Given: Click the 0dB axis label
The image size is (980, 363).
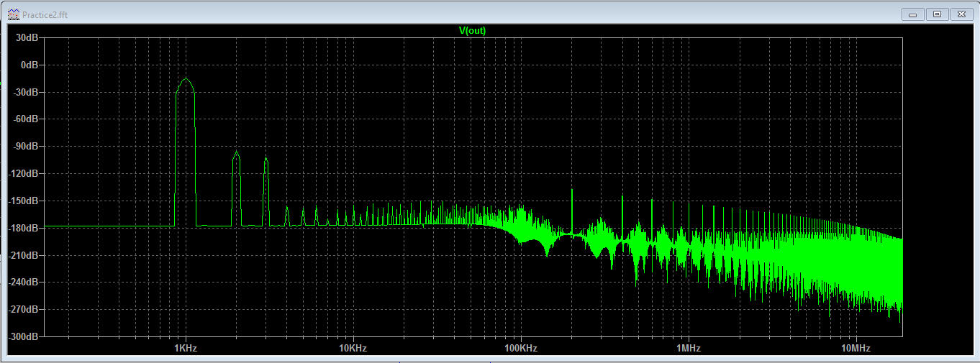Looking at the screenshot, I should point(29,65).
